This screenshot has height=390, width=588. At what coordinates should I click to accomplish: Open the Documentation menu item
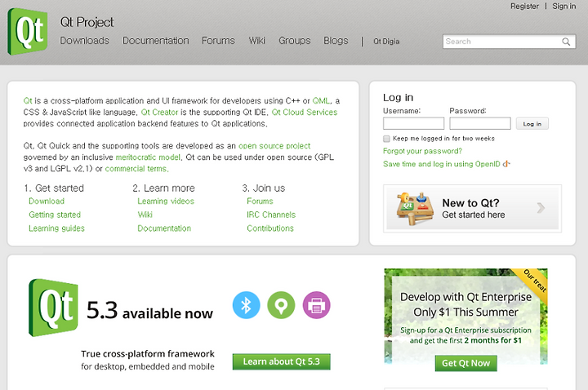tap(156, 41)
